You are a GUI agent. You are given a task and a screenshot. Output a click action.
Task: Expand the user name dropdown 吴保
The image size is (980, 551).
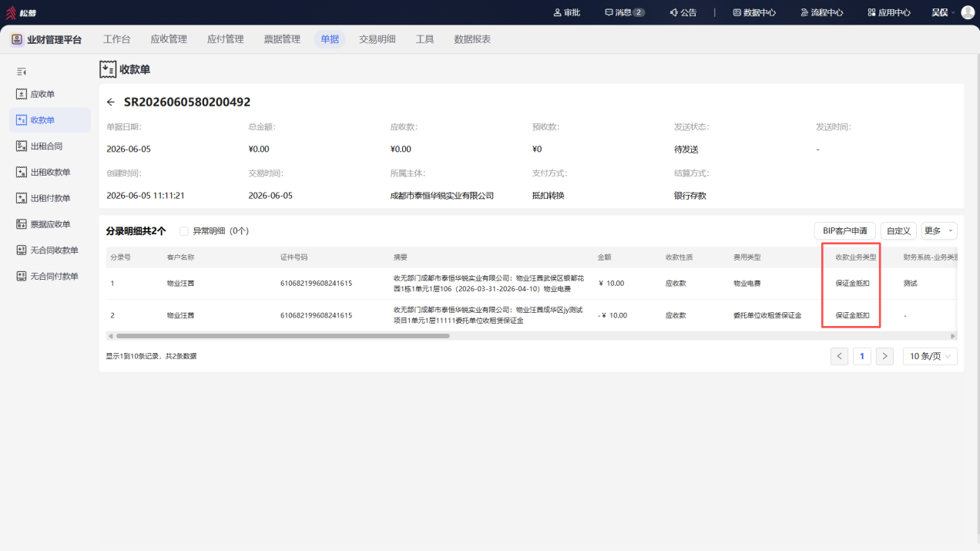coord(943,12)
